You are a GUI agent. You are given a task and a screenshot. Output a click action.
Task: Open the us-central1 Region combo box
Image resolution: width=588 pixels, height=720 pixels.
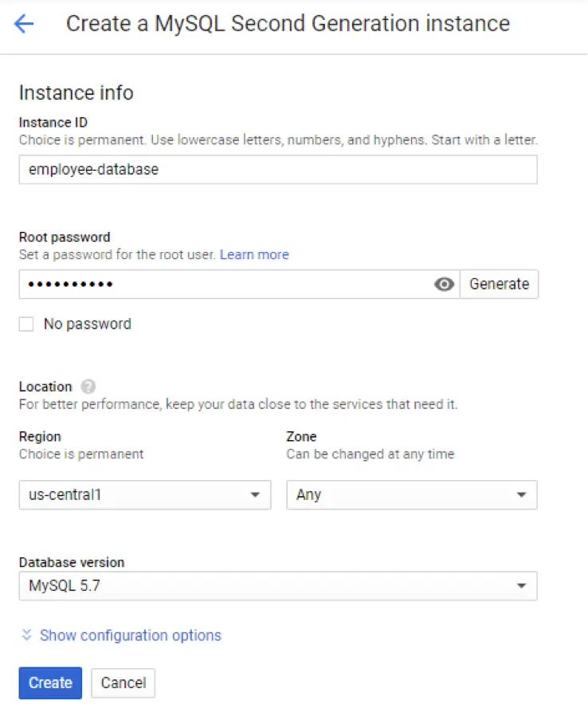pyautogui.click(x=135, y=495)
